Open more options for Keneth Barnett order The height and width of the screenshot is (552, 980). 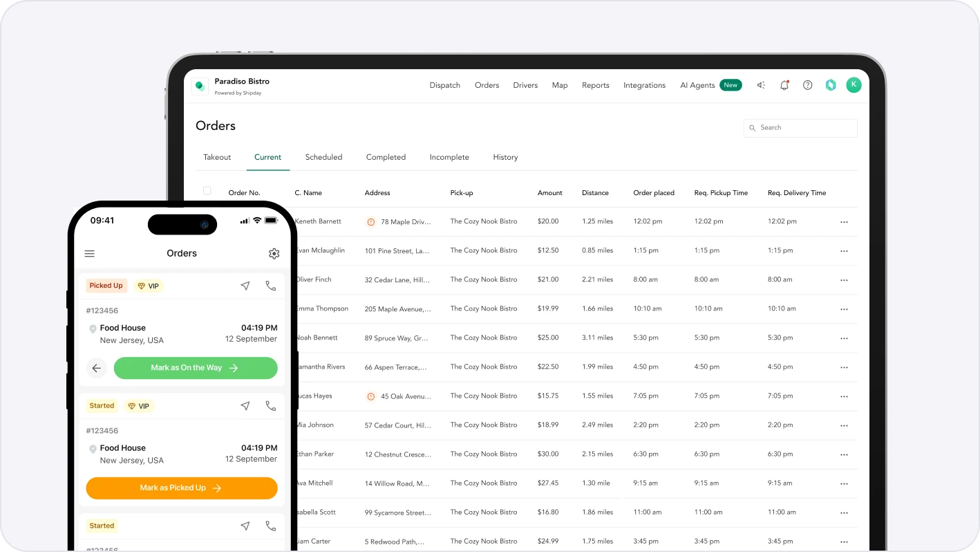(844, 222)
